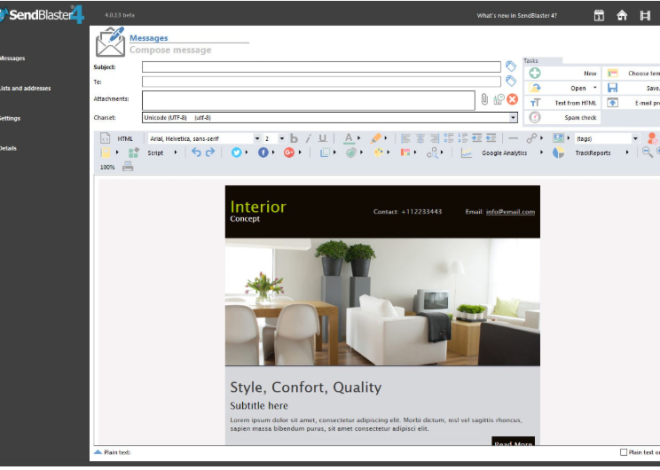Click the insert image icon
Screen dimensions: 660x470
pos(558,138)
